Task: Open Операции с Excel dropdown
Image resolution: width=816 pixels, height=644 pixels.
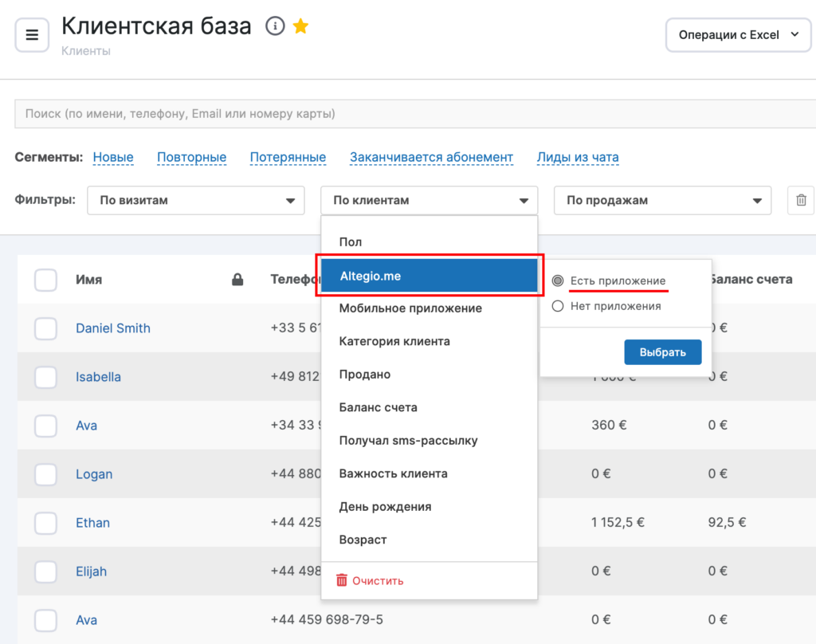Action: (x=738, y=34)
